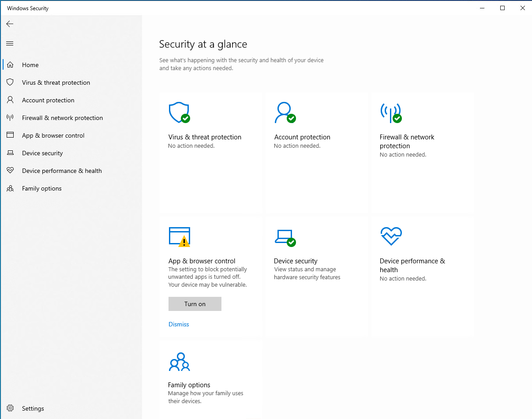
Task: Select Home in the sidebar
Action: [30, 65]
